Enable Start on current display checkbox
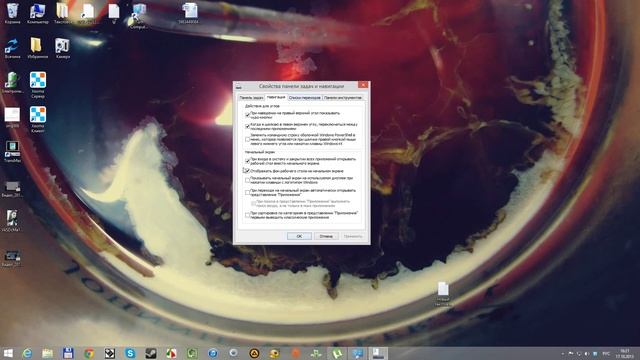640x360 pixels. pyautogui.click(x=247, y=180)
